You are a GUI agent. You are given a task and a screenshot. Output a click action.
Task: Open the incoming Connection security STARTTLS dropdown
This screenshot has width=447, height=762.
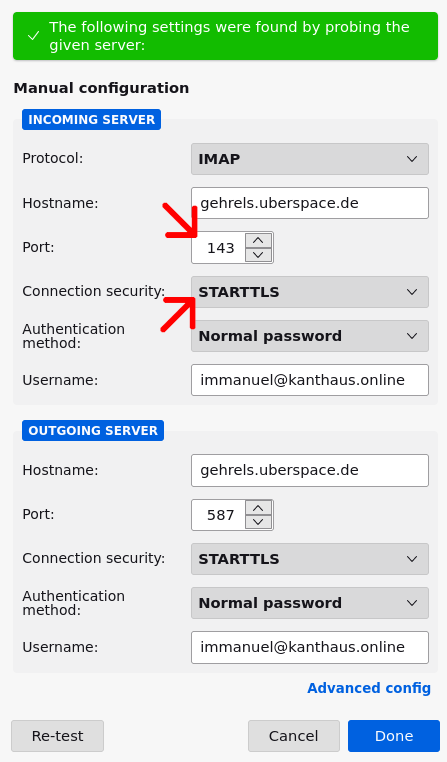(309, 292)
